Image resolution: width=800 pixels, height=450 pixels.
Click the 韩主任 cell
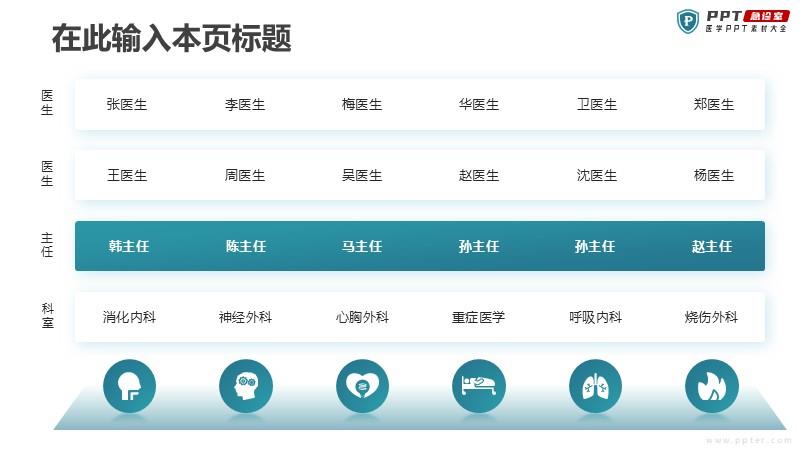[x=129, y=246]
